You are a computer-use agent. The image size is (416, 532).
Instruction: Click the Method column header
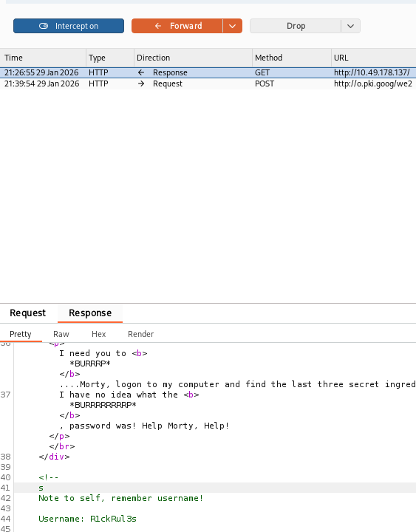tap(291, 58)
